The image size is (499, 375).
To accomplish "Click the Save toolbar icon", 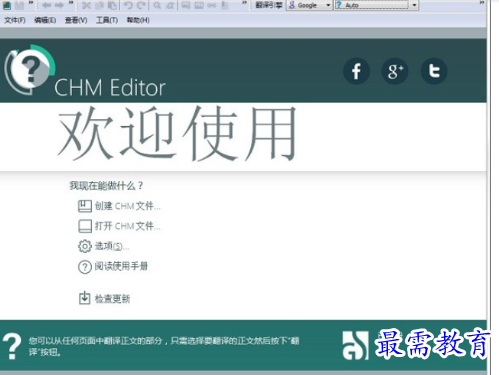I will tap(20, 5).
